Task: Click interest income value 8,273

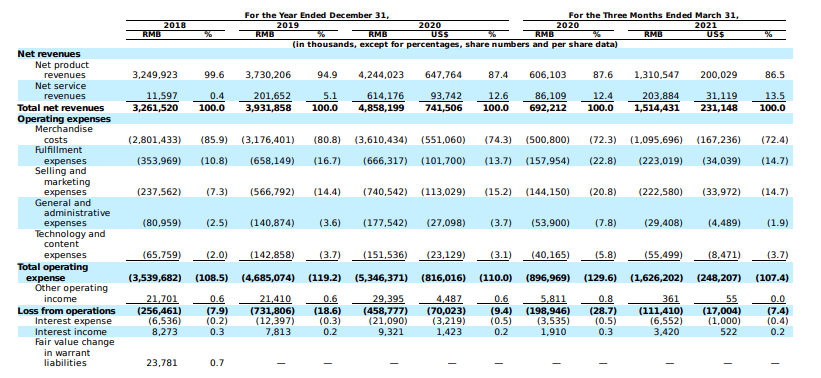Action: pyautogui.click(x=165, y=332)
